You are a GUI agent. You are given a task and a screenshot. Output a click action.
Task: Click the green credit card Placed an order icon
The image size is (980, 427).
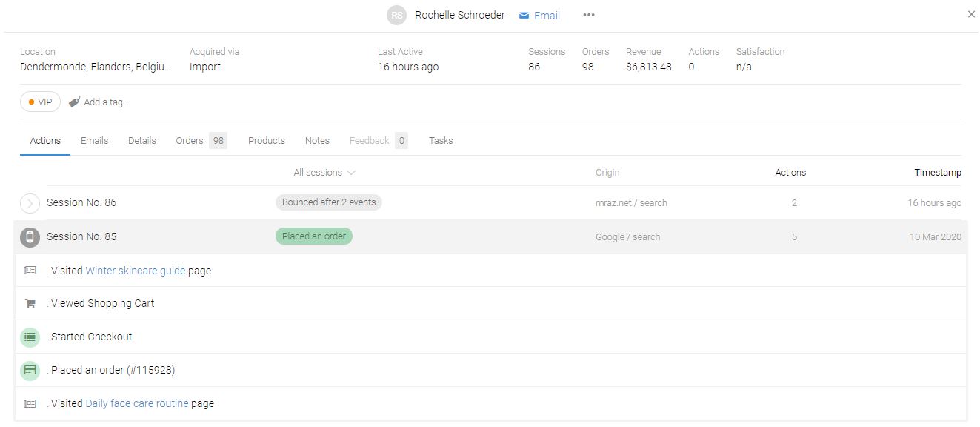pyautogui.click(x=30, y=370)
